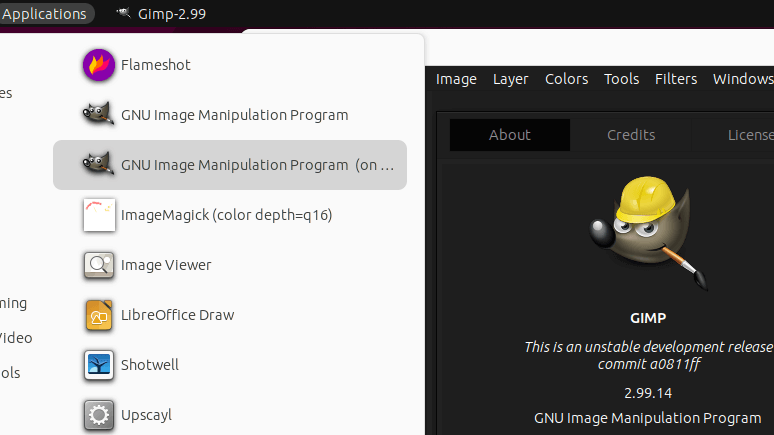Click About dialog's GNU Image Manipulation Program caption

pos(648,418)
